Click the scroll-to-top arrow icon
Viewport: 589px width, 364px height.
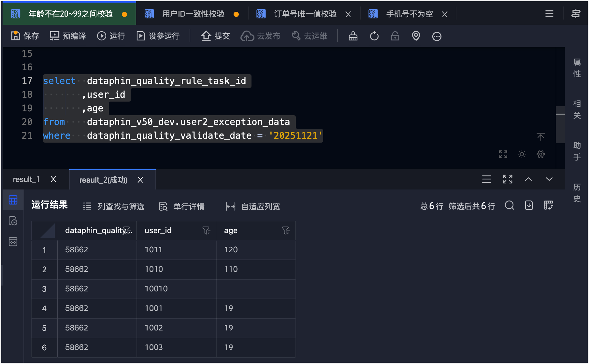pos(541,137)
